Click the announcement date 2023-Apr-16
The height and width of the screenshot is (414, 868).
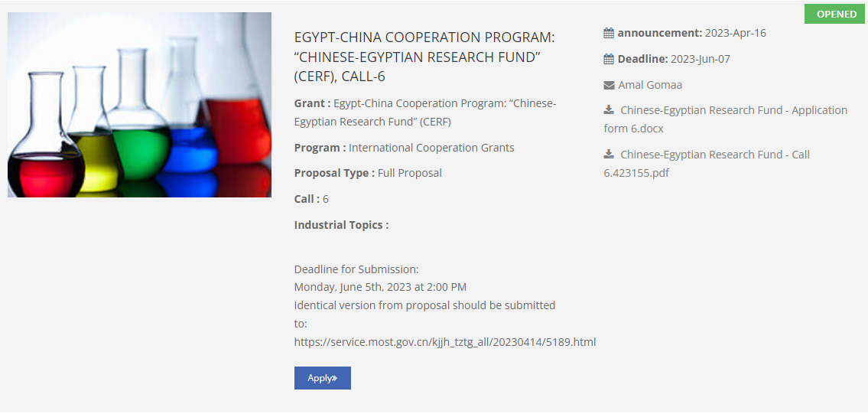[735, 33]
